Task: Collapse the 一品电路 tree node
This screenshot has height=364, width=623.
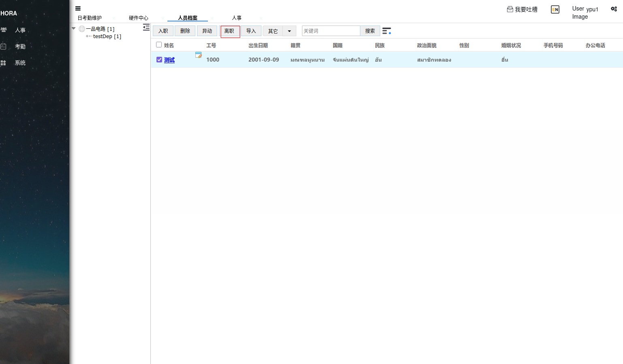Action: click(74, 28)
